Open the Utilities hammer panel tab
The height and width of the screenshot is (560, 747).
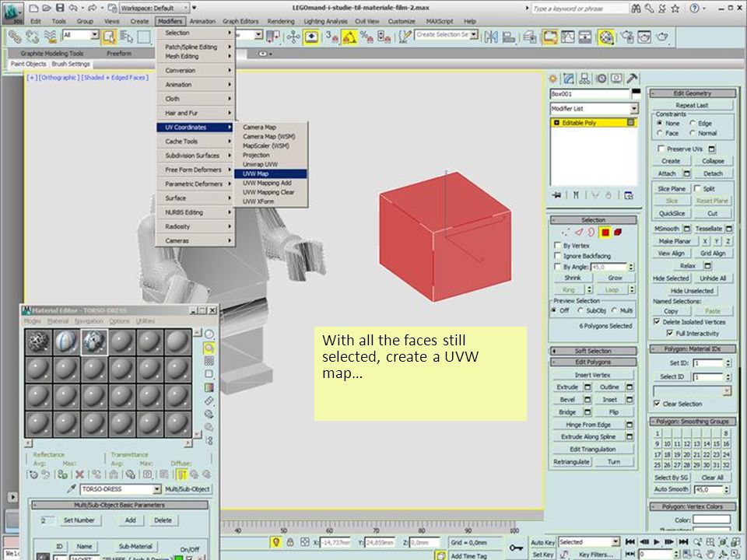tap(632, 79)
